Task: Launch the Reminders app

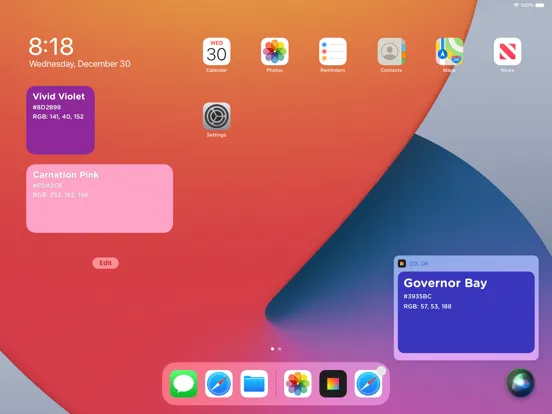Action: point(333,51)
